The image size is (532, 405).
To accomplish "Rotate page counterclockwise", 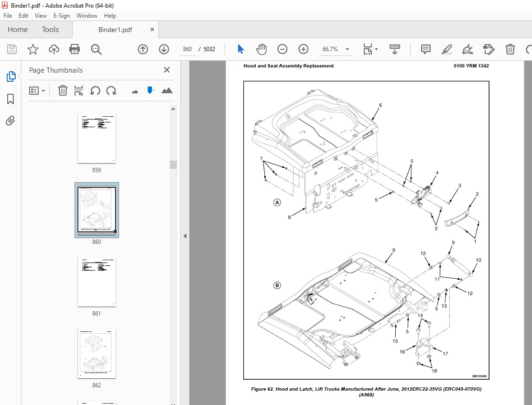I will [95, 91].
